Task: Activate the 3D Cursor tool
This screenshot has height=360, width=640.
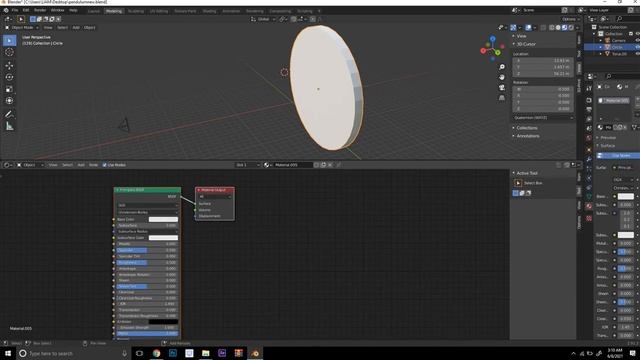Action: coord(9,52)
